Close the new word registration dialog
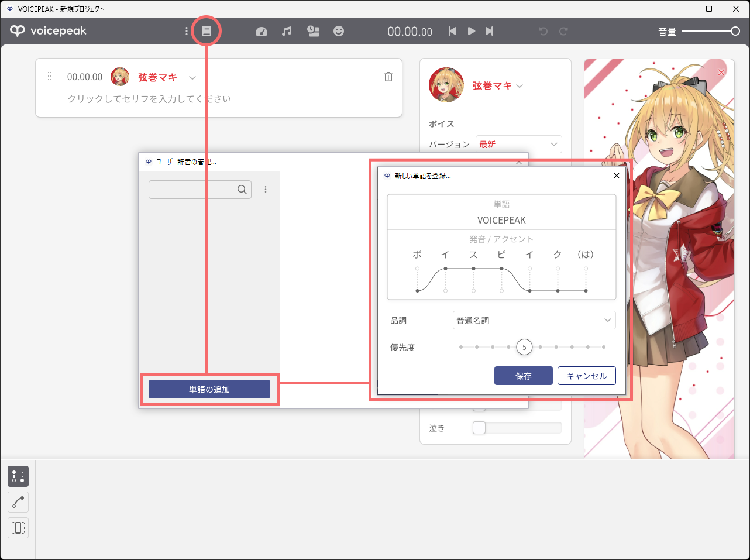This screenshot has width=750, height=560. (616, 176)
